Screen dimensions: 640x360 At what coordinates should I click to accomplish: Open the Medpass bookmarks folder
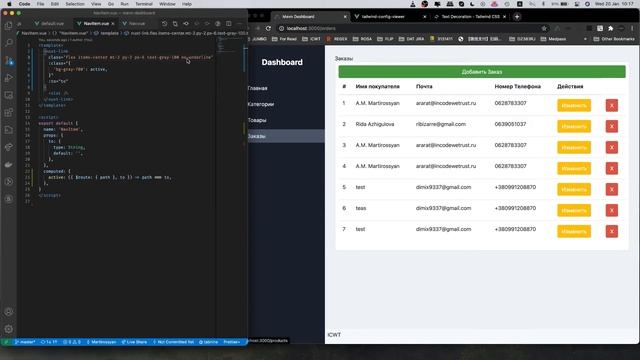pyautogui.click(x=553, y=39)
